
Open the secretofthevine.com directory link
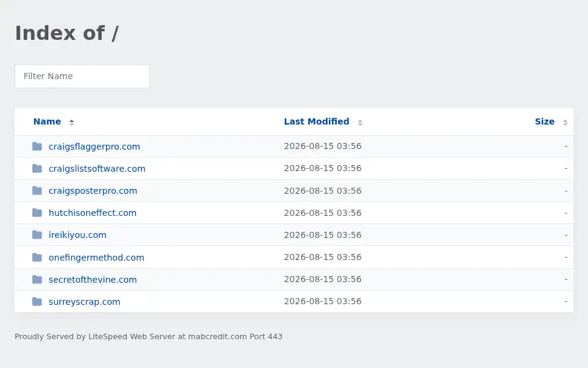click(x=92, y=280)
